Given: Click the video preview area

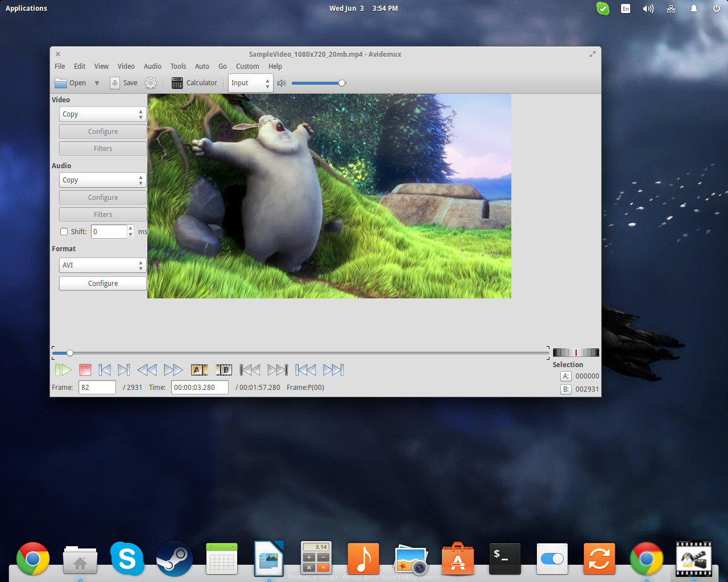Looking at the screenshot, I should 329,196.
